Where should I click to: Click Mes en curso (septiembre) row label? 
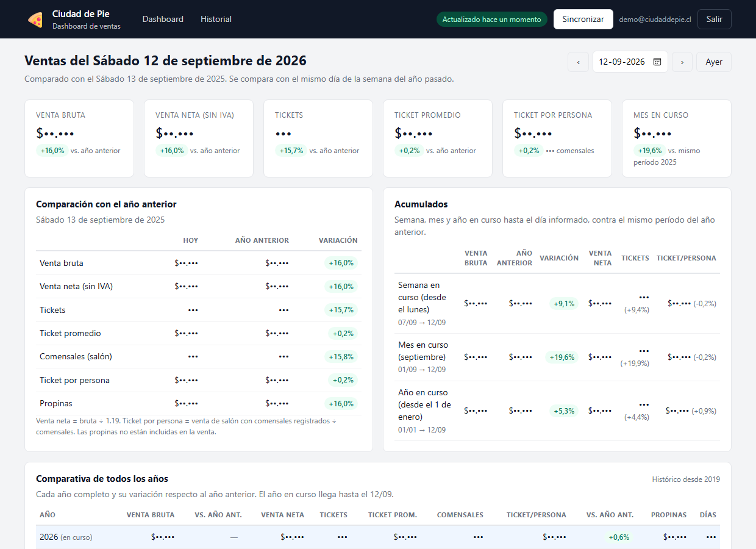(x=423, y=351)
